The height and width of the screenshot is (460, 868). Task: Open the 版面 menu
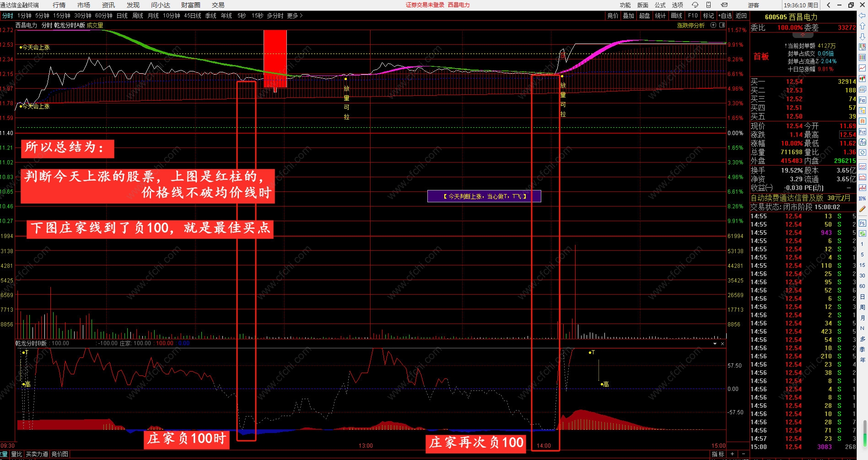click(642, 5)
